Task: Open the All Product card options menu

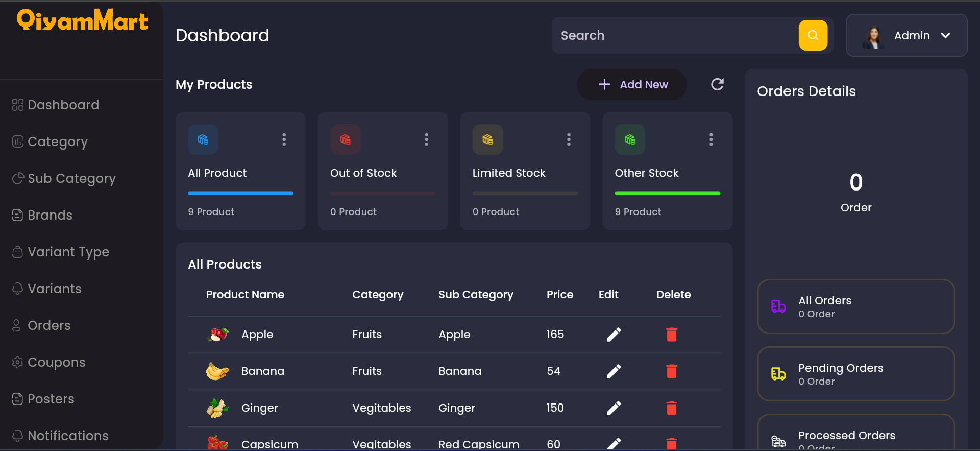Action: [284, 139]
